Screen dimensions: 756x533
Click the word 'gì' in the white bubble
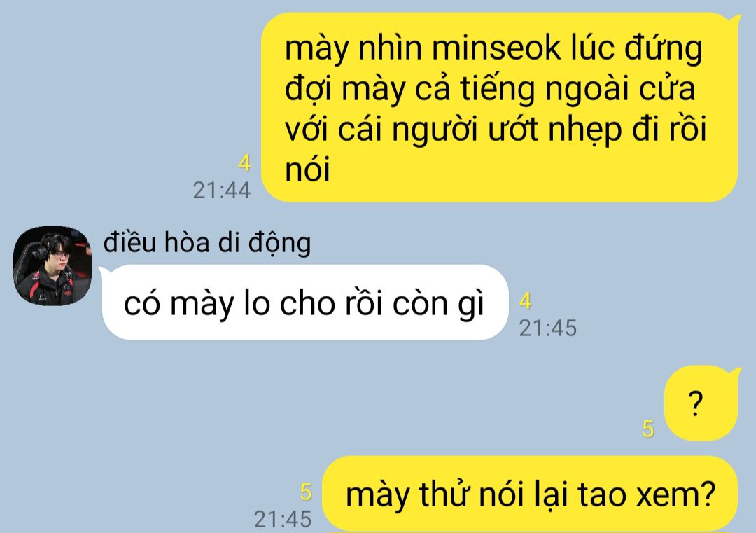coord(470,305)
